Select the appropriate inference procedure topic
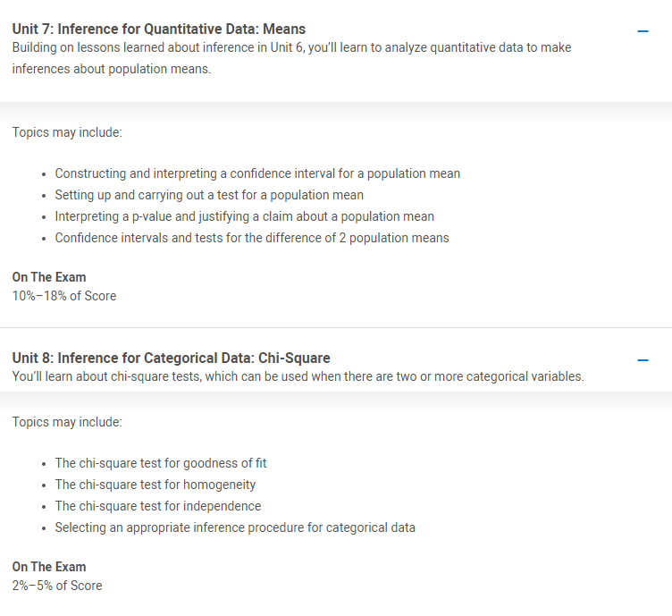The width and height of the screenshot is (672, 616). [x=235, y=527]
